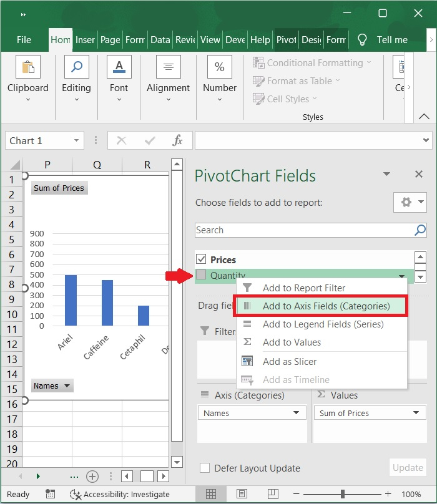
Task: Click the Tell me lightbulb icon
Action: click(362, 40)
